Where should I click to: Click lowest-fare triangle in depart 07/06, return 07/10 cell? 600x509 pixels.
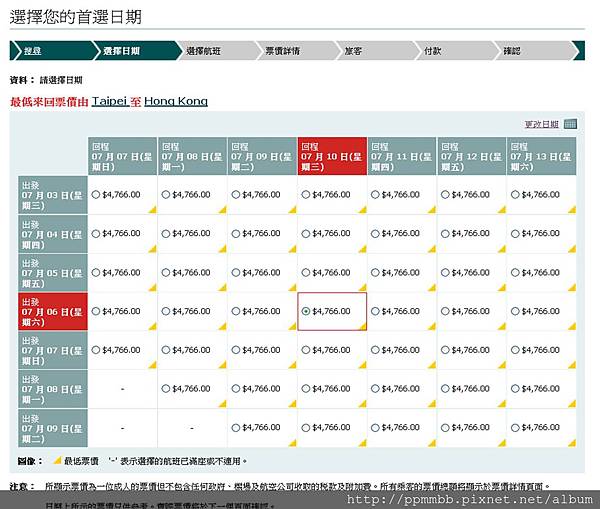click(x=362, y=326)
